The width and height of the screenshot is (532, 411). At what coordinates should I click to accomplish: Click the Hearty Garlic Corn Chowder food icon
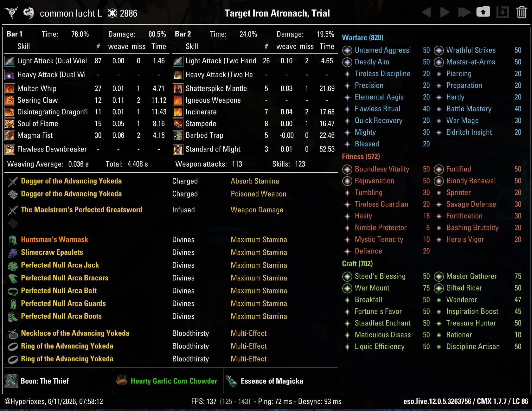pos(122,380)
